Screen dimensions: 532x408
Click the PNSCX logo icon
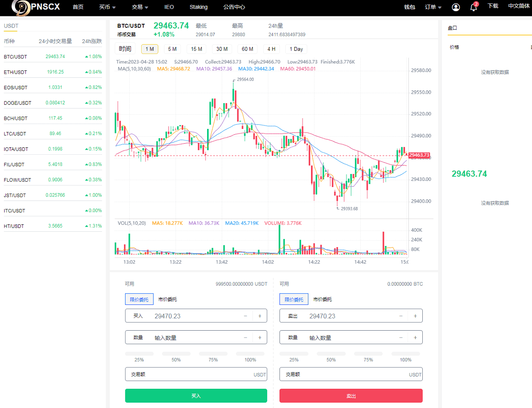pyautogui.click(x=20, y=7)
